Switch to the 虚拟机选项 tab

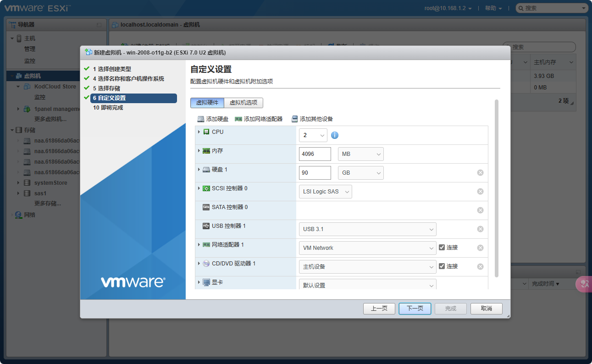coord(243,103)
